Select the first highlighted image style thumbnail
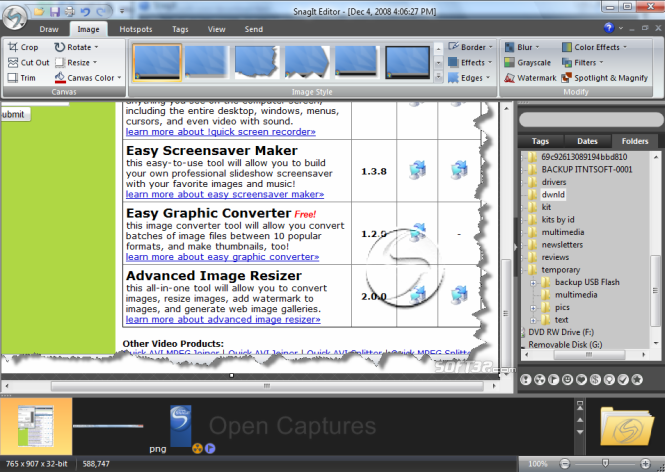 (x=157, y=63)
